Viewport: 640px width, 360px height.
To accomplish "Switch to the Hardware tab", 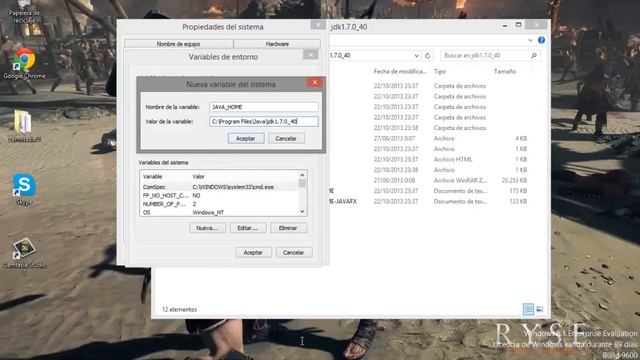I will [277, 44].
